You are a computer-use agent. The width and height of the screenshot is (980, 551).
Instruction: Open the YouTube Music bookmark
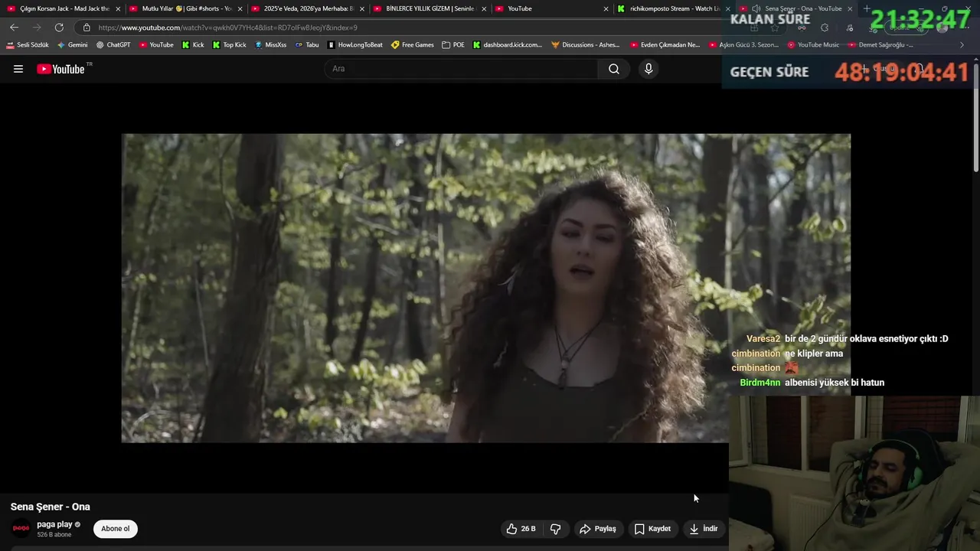point(813,45)
